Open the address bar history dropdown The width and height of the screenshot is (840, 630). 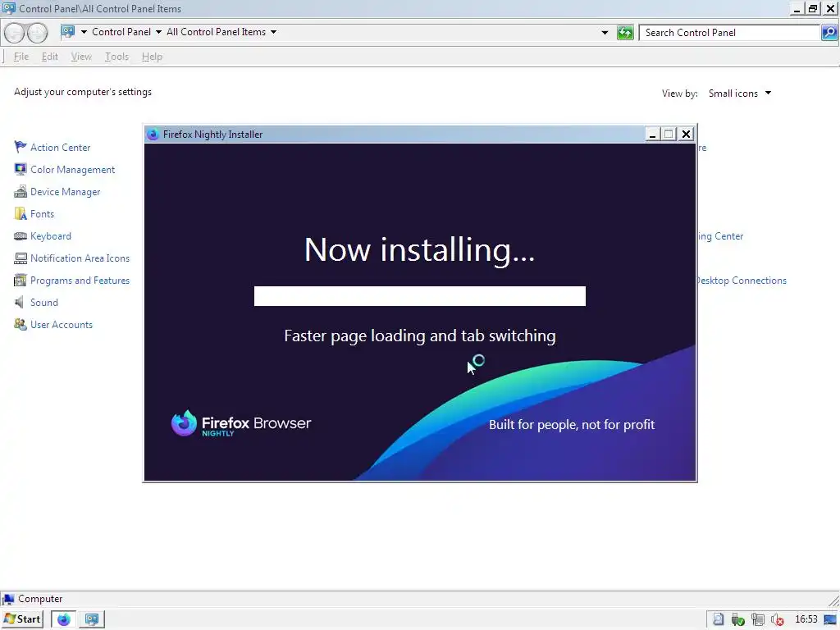[x=605, y=33]
